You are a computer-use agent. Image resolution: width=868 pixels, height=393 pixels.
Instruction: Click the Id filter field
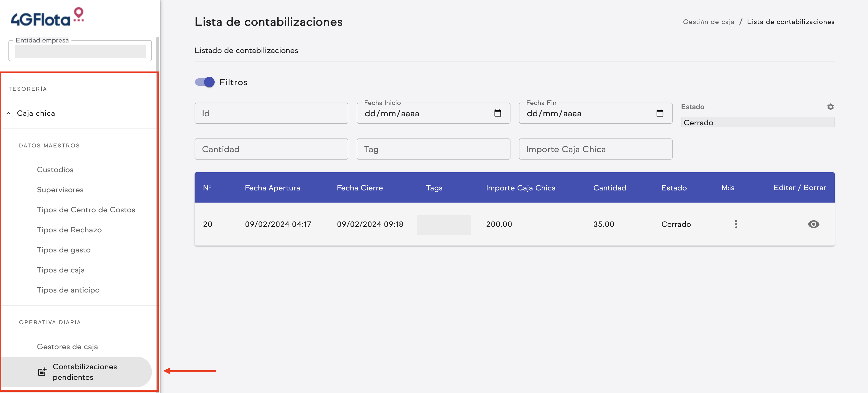[x=271, y=113]
